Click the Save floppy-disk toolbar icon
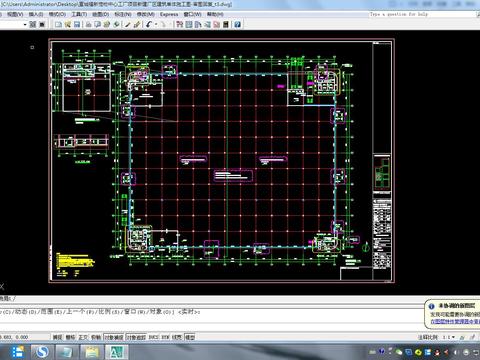This screenshot has height=360, width=480. (77, 24)
